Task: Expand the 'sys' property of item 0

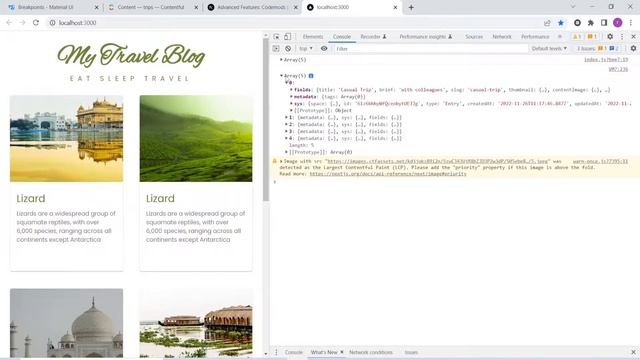Action: point(291,104)
